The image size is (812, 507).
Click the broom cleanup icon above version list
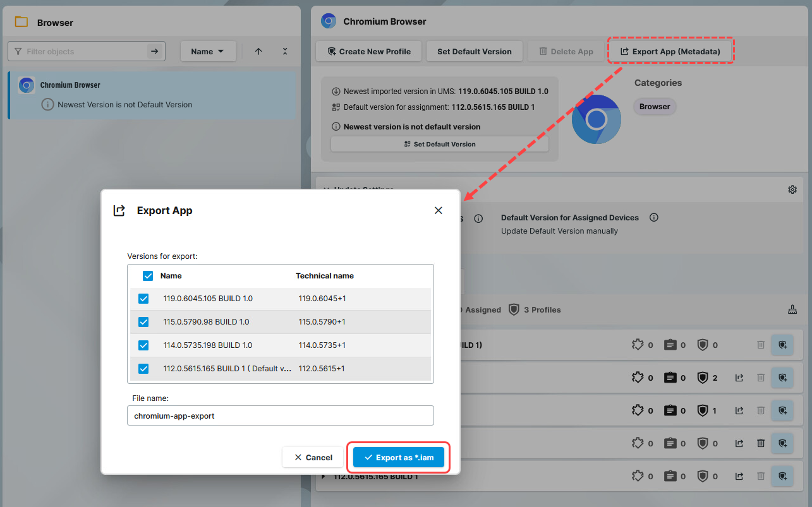[x=792, y=309]
